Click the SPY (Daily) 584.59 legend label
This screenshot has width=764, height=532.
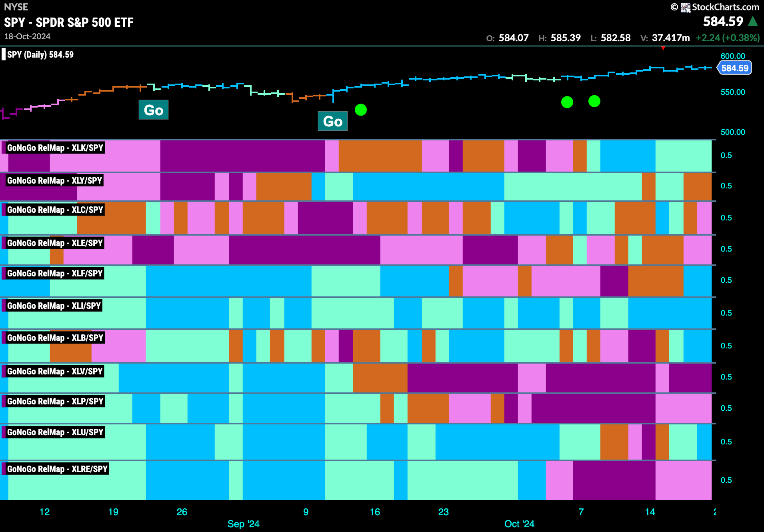[40, 54]
